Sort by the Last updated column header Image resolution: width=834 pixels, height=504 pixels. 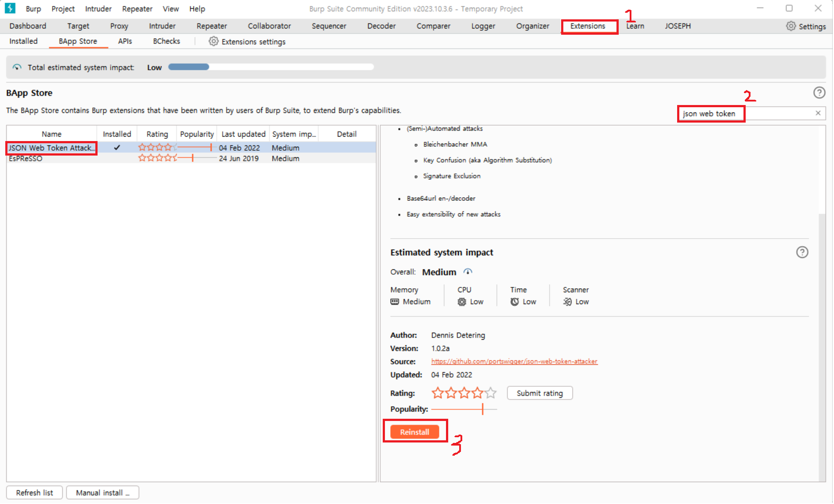243,134
